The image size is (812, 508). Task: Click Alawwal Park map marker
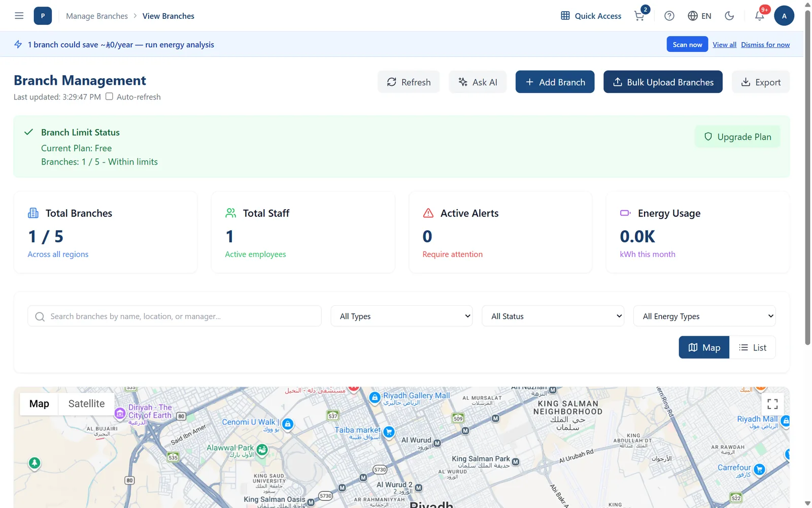pos(262,450)
